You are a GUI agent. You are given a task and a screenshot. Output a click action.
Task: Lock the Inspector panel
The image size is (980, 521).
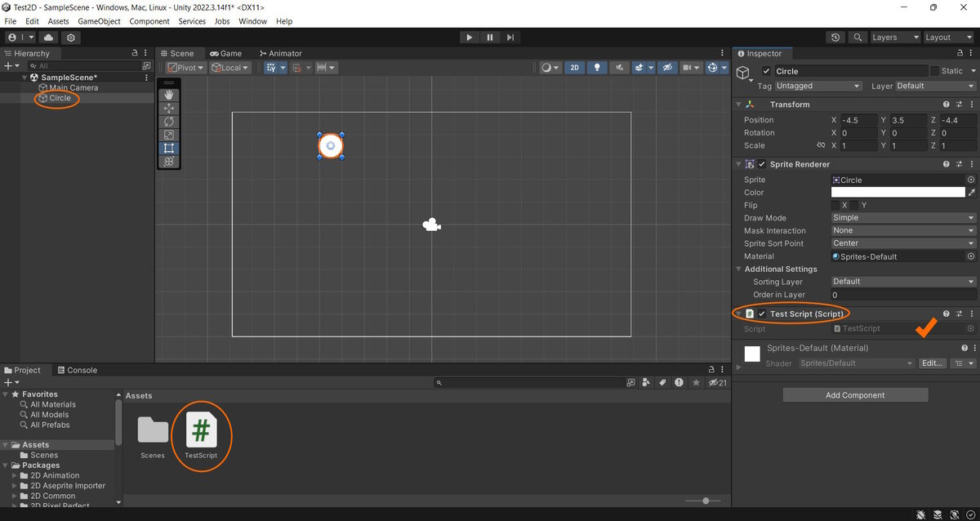[960, 53]
